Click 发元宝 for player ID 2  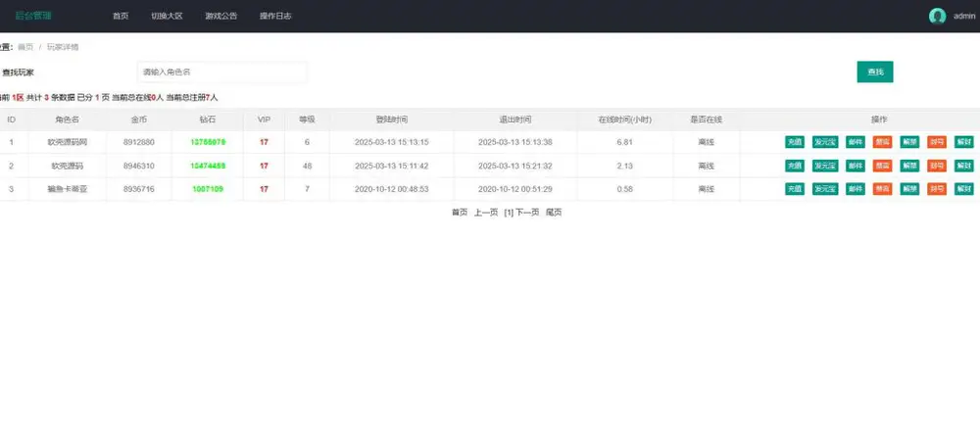[825, 167]
